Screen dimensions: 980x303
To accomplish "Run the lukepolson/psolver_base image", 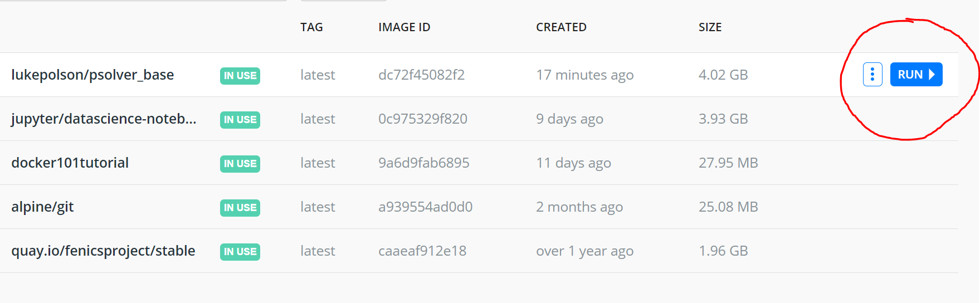I will (916, 75).
